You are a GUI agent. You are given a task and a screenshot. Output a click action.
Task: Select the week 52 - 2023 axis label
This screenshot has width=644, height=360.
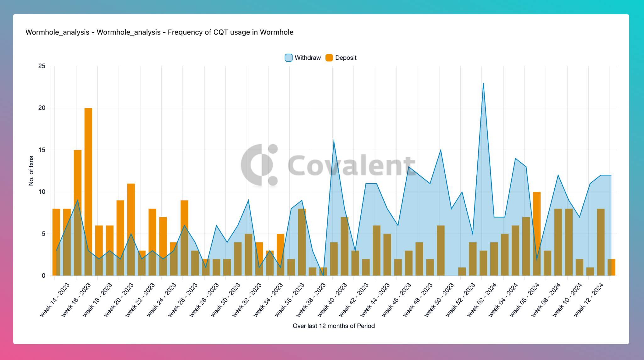[460, 300]
